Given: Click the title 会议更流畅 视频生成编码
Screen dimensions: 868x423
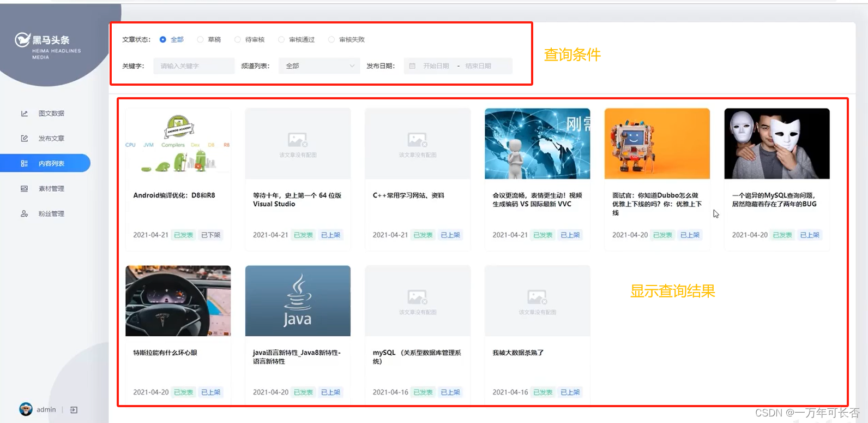Looking at the screenshot, I should [x=538, y=200].
